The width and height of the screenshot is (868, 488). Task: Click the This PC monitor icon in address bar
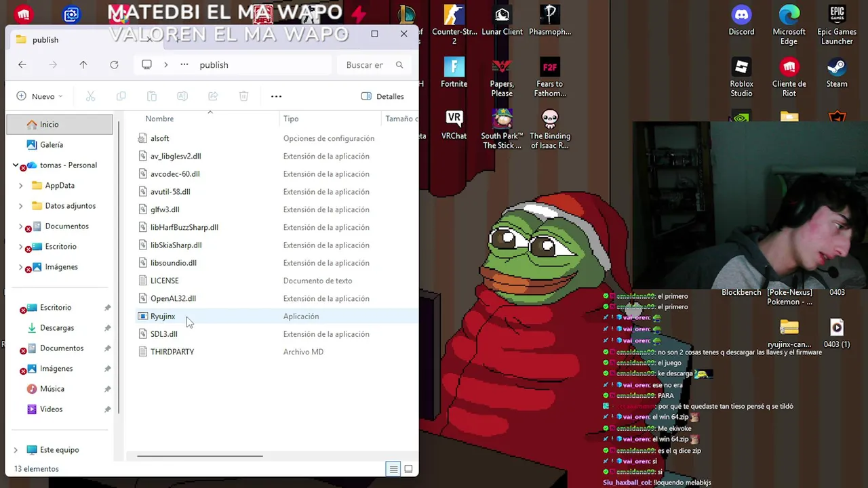click(x=146, y=64)
